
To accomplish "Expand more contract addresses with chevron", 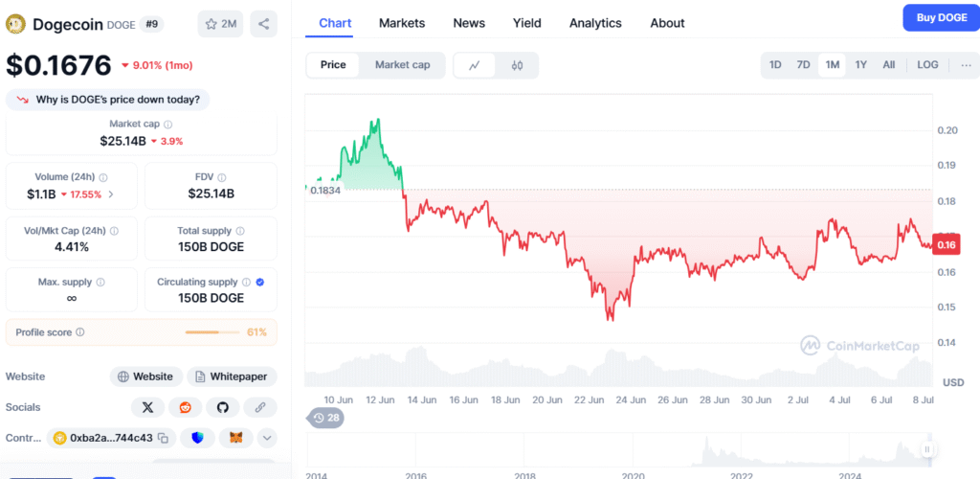I will pos(267,438).
